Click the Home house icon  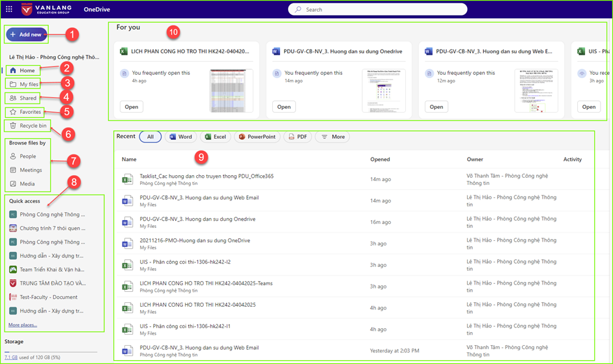(13, 70)
